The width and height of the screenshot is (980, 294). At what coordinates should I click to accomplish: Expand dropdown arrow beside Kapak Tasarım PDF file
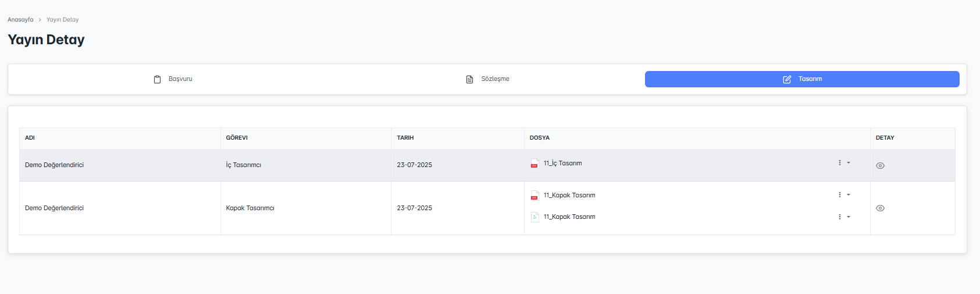tap(849, 195)
